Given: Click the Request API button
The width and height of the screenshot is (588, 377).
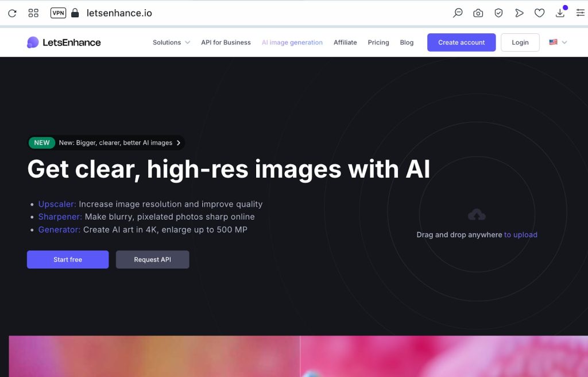Looking at the screenshot, I should coord(153,259).
